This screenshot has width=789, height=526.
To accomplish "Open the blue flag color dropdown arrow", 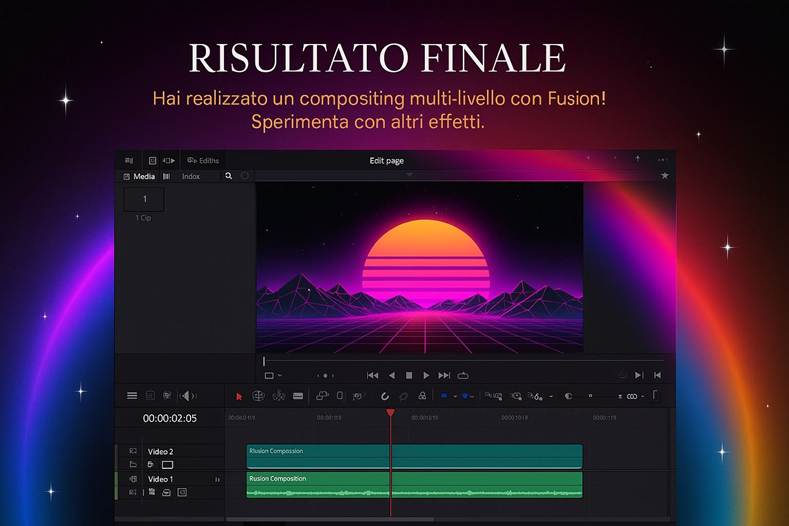I will [455, 397].
